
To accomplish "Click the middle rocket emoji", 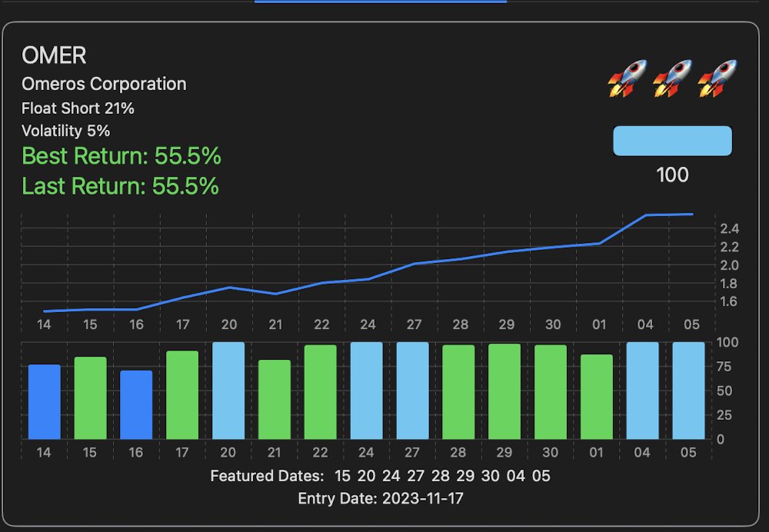I will click(672, 78).
